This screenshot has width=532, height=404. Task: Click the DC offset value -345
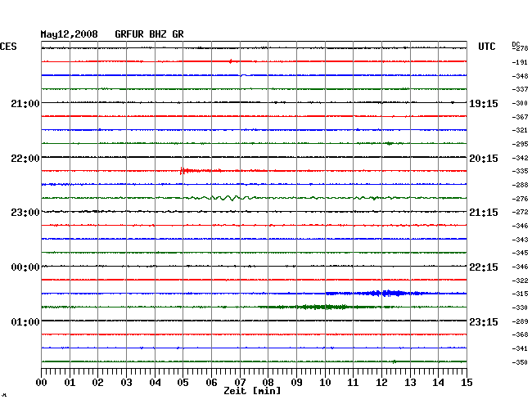point(520,253)
